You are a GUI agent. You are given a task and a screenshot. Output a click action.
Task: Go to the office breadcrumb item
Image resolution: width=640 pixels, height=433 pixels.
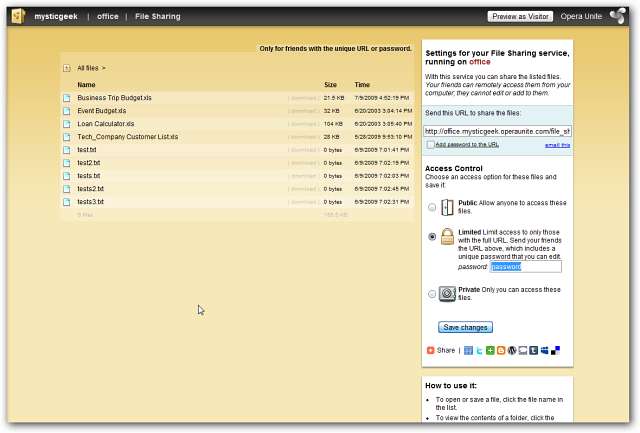pyautogui.click(x=108, y=17)
